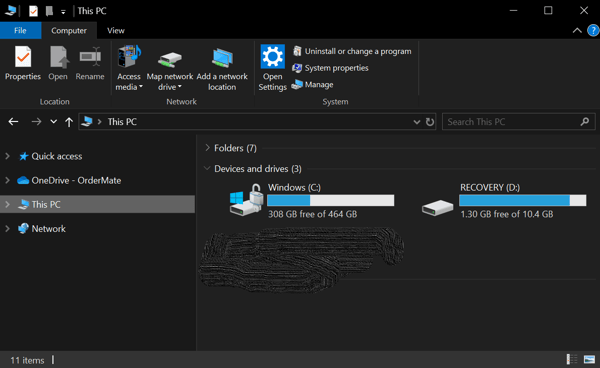Expand Quick access in navigation pane
This screenshot has height=368, width=600.
(7, 156)
